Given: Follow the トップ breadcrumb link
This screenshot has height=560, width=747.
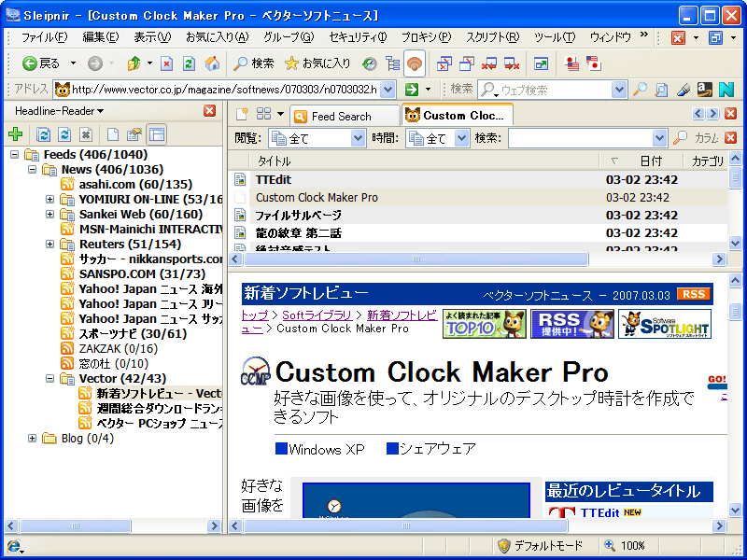Looking at the screenshot, I should coord(255,315).
